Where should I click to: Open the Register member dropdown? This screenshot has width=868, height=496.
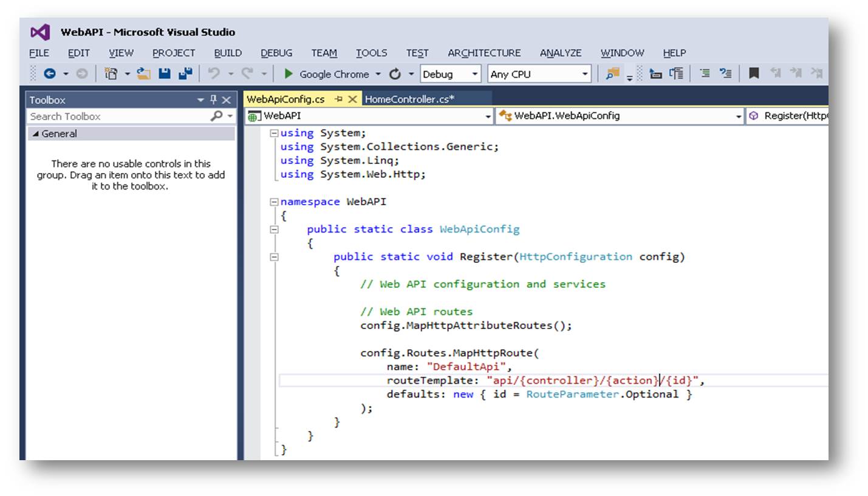[x=787, y=116]
